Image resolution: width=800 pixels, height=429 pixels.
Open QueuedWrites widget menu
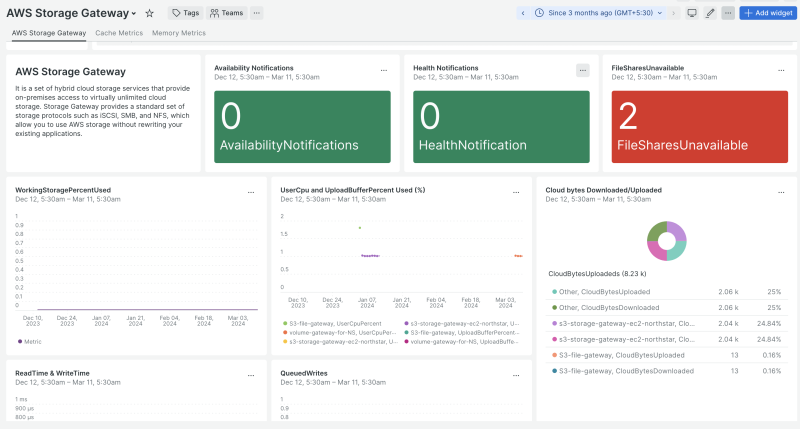click(516, 375)
